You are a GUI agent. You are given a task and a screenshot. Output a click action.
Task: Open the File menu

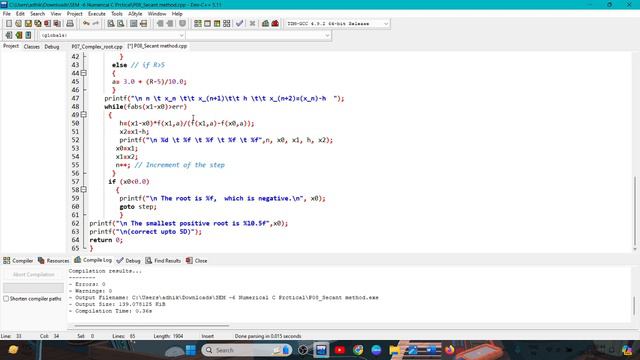point(7,14)
